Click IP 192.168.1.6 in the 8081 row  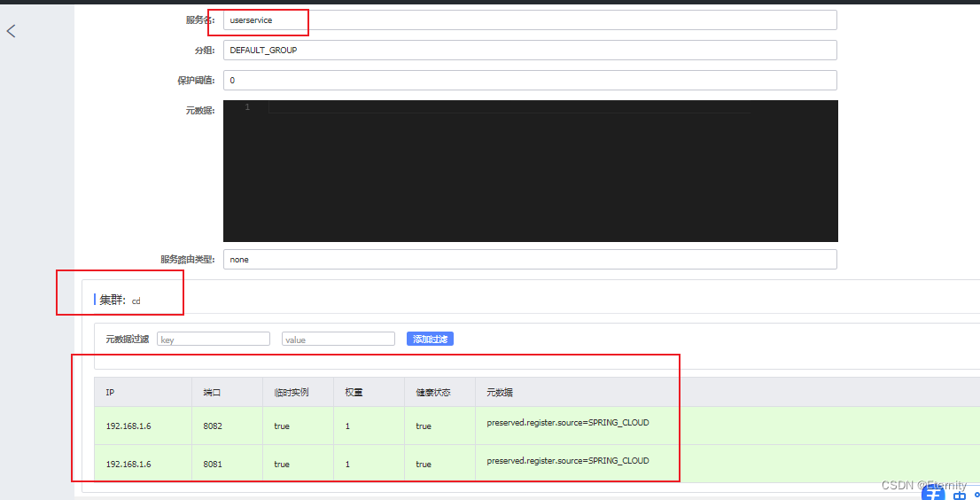point(128,464)
